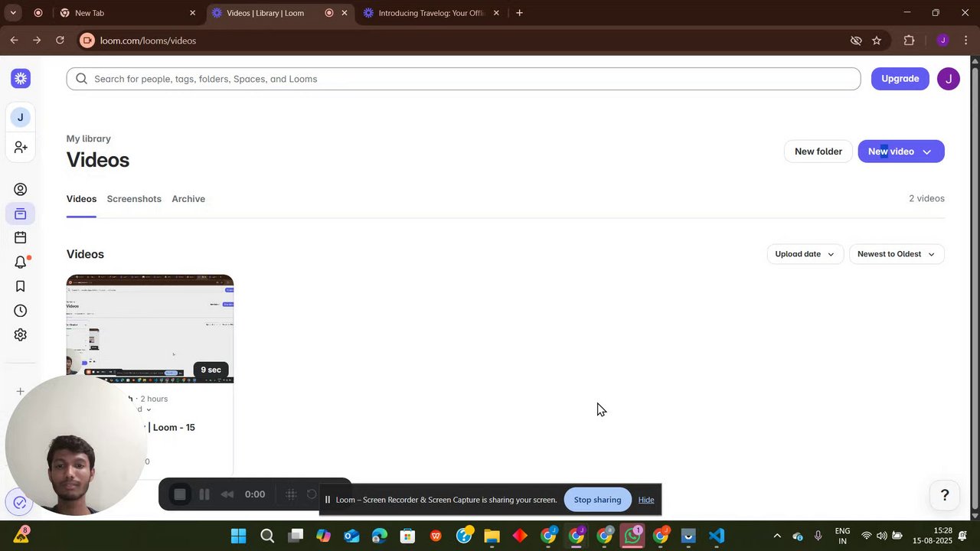Expand the chevron under the video's 2 hours label
This screenshot has height=551, width=980.
149,409
